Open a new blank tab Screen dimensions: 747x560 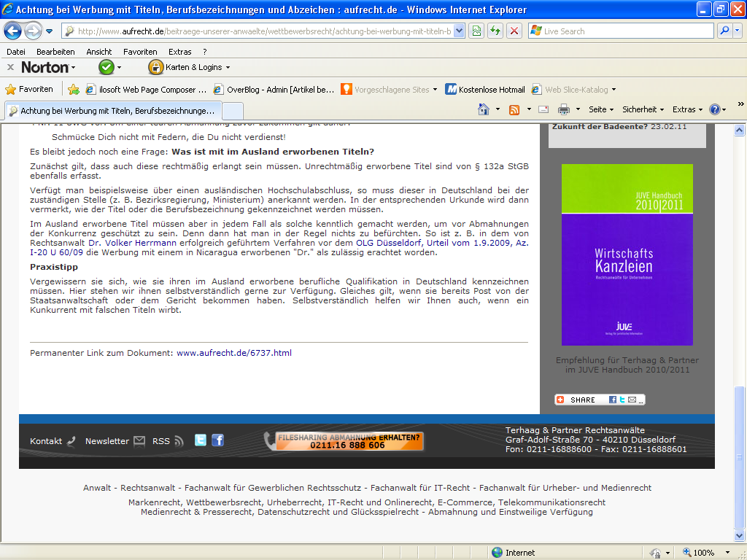233,111
